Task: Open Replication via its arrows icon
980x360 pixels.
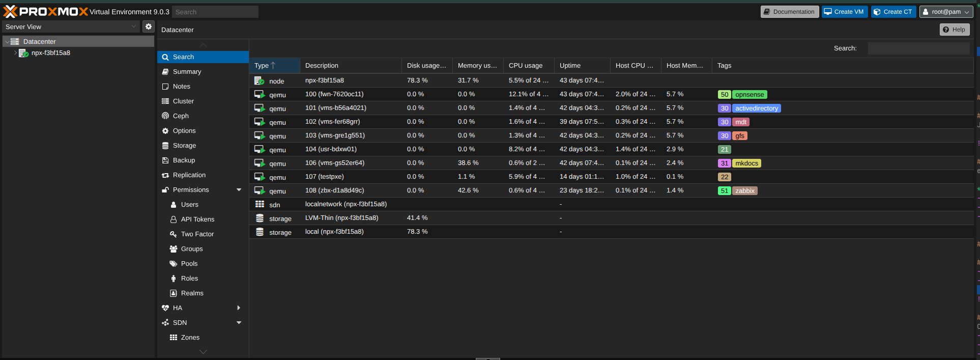Action: tap(165, 175)
